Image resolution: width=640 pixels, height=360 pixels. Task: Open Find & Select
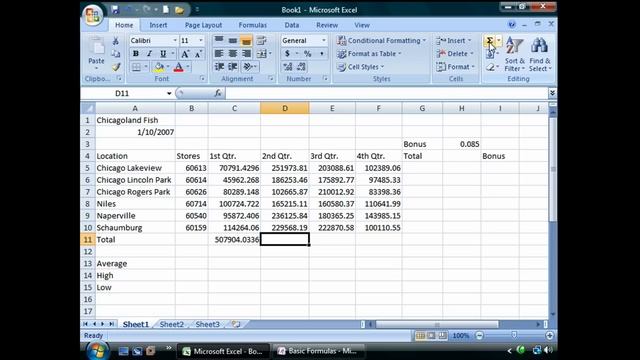pos(540,54)
